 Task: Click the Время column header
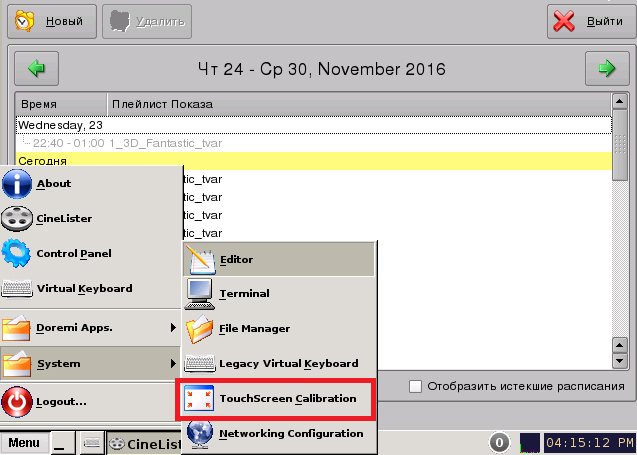click(61, 104)
